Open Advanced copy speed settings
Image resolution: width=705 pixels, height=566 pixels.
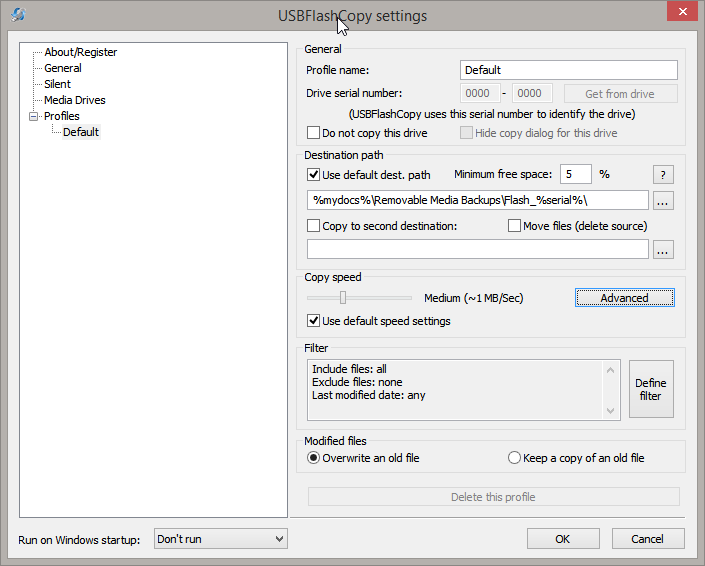[x=625, y=298]
